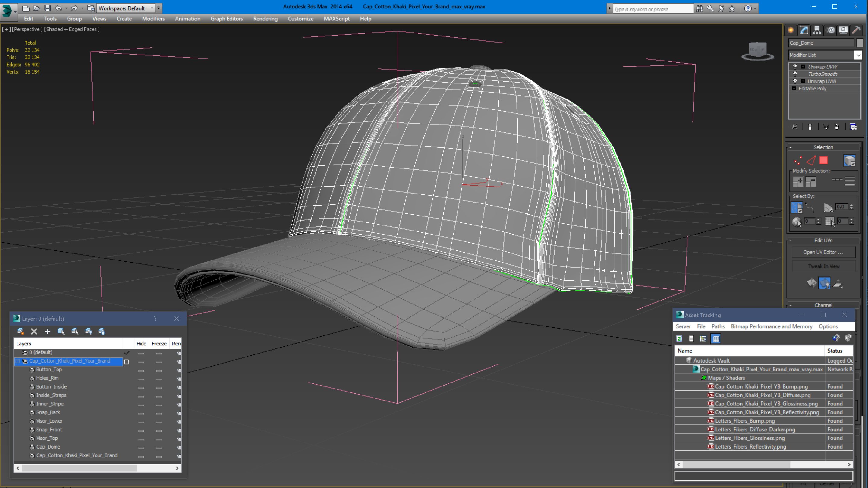Select Vertex sub-object mode icon
868x488 pixels.
point(798,160)
